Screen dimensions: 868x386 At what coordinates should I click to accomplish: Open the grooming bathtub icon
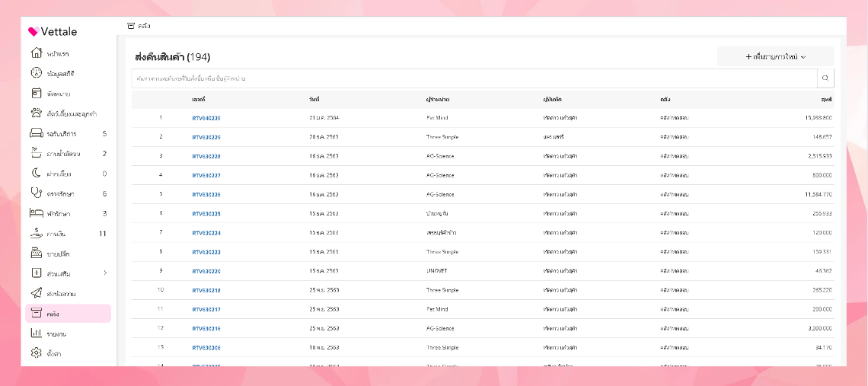[x=35, y=153]
